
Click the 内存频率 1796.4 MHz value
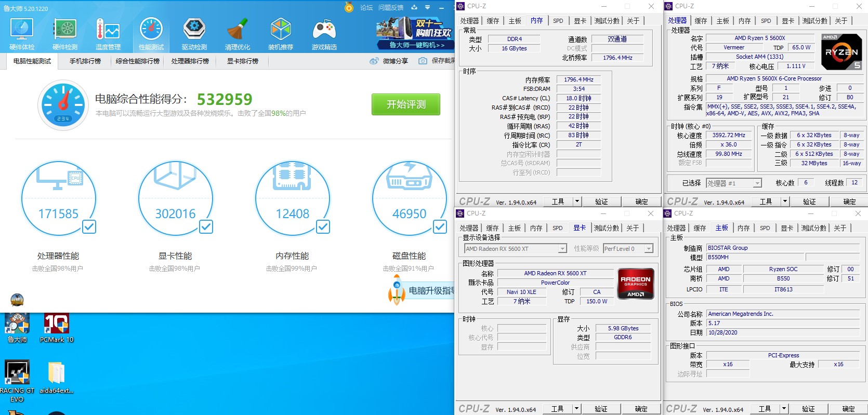(x=578, y=79)
